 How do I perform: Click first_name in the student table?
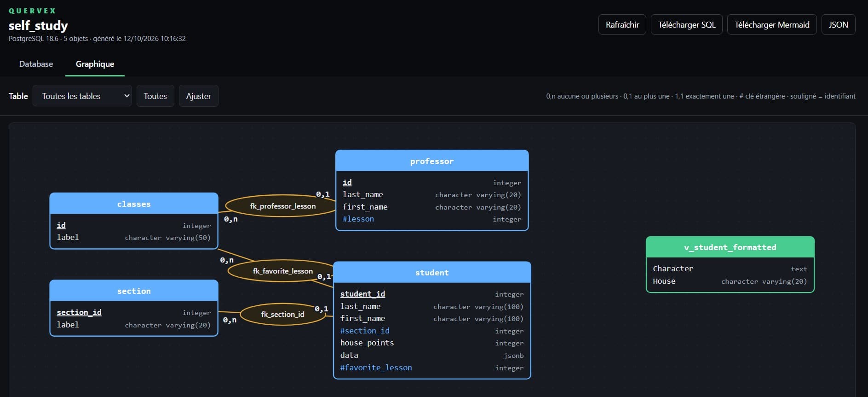[x=362, y=318]
